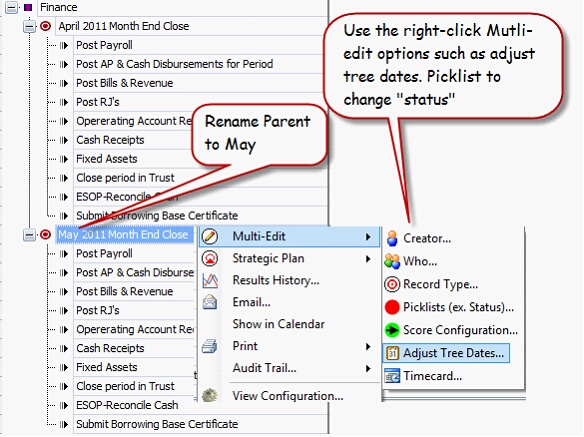The height and width of the screenshot is (437, 584).
Task: Click the Creator person icon
Action: (392, 238)
